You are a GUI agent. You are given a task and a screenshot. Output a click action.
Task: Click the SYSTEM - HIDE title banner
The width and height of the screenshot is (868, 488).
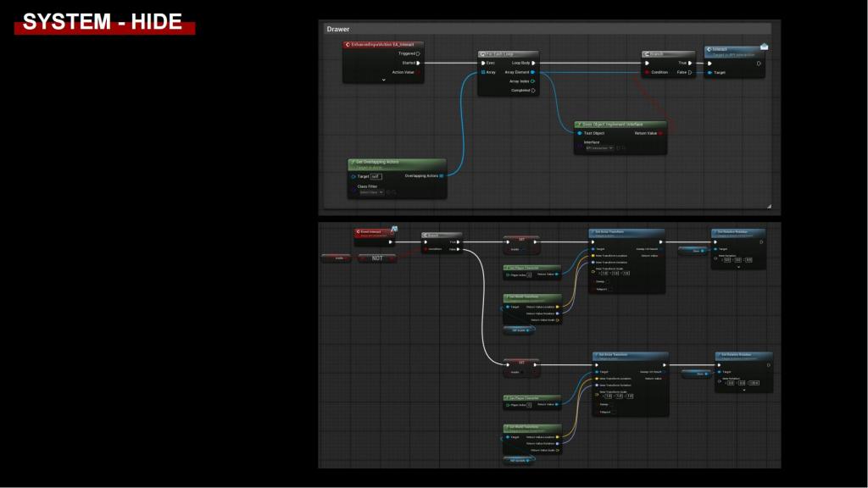[x=103, y=23]
